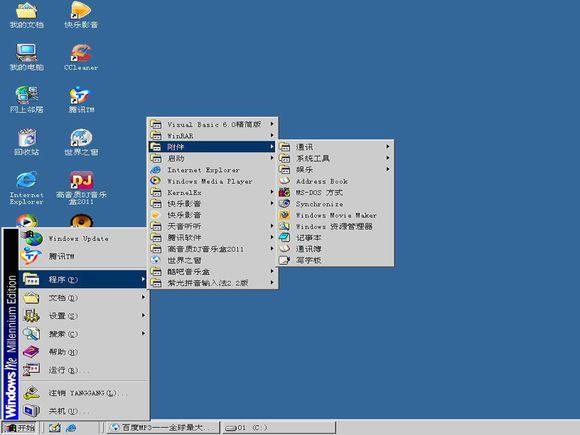Viewport: 580px width, 435px height.
Task: Click Internet Explorer icon in programs menu
Action: tap(156, 170)
